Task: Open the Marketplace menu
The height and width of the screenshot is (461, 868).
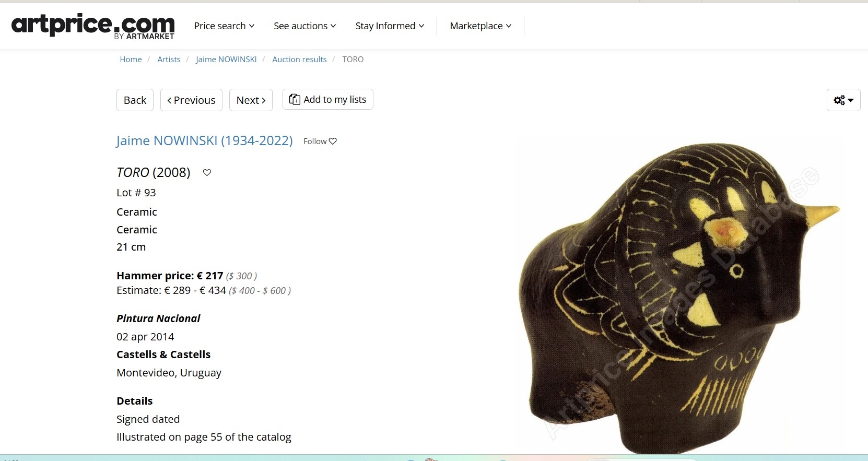Action: 480,26
